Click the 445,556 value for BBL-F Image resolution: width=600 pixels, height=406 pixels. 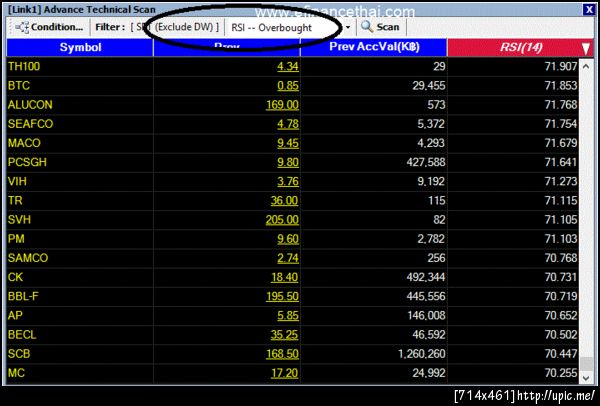[x=426, y=296]
